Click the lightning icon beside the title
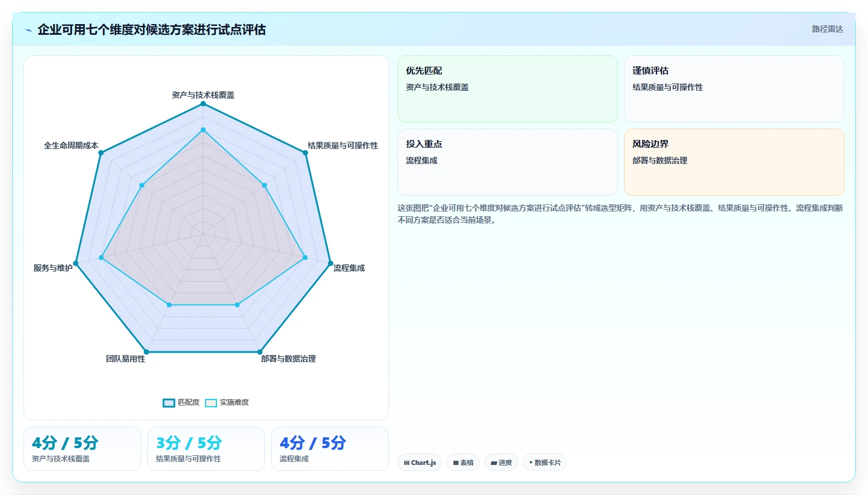868x495 pixels. (29, 30)
